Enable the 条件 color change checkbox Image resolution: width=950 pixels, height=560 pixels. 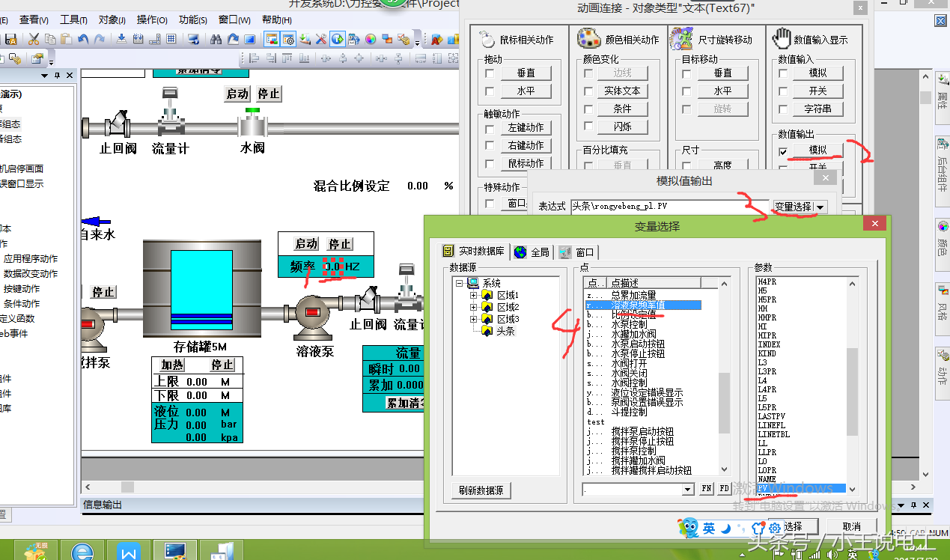pos(588,109)
